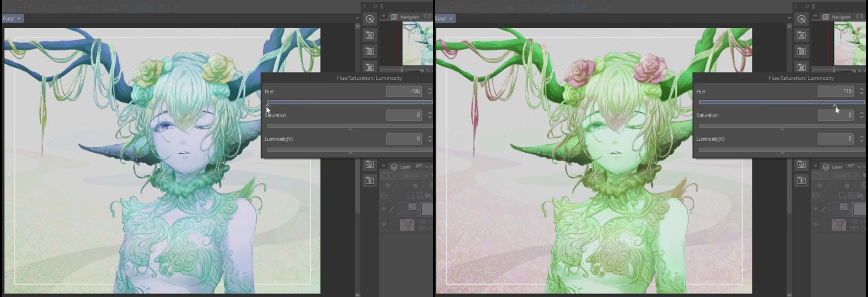The width and height of the screenshot is (868, 297).
Task: Toggle adjustment layer visibility eye, left window
Action: tap(384, 209)
